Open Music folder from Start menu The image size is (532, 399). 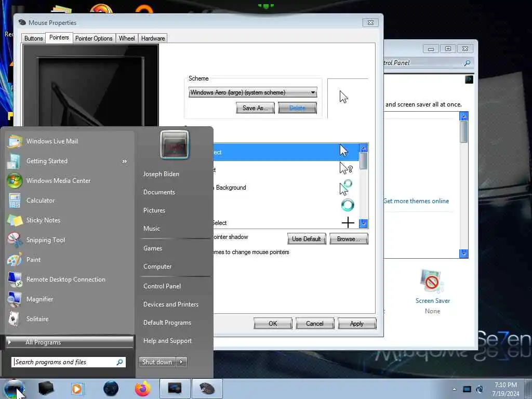(152, 229)
